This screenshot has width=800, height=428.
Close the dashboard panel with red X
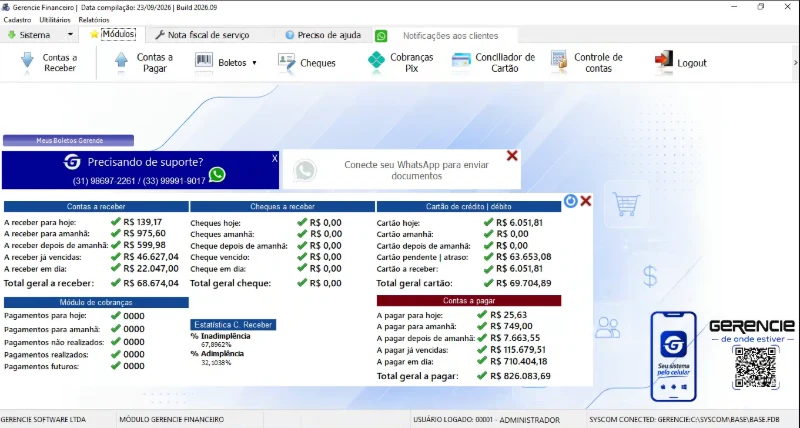pyautogui.click(x=586, y=201)
